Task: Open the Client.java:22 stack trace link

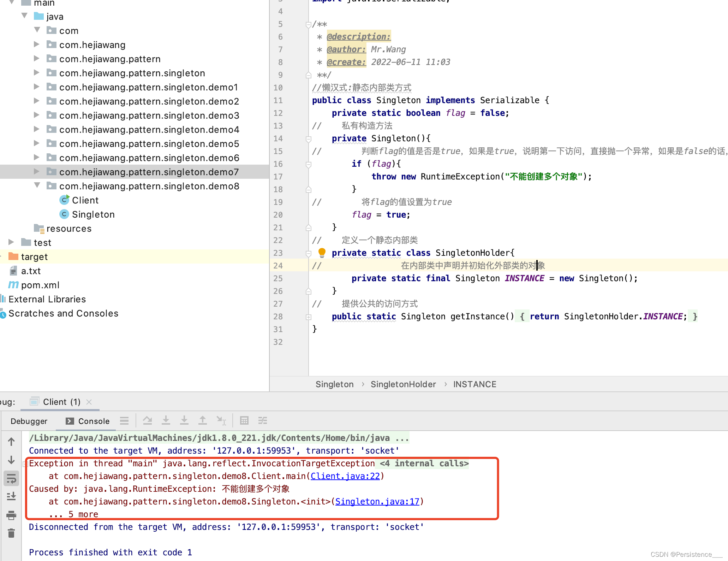Action: pos(345,476)
